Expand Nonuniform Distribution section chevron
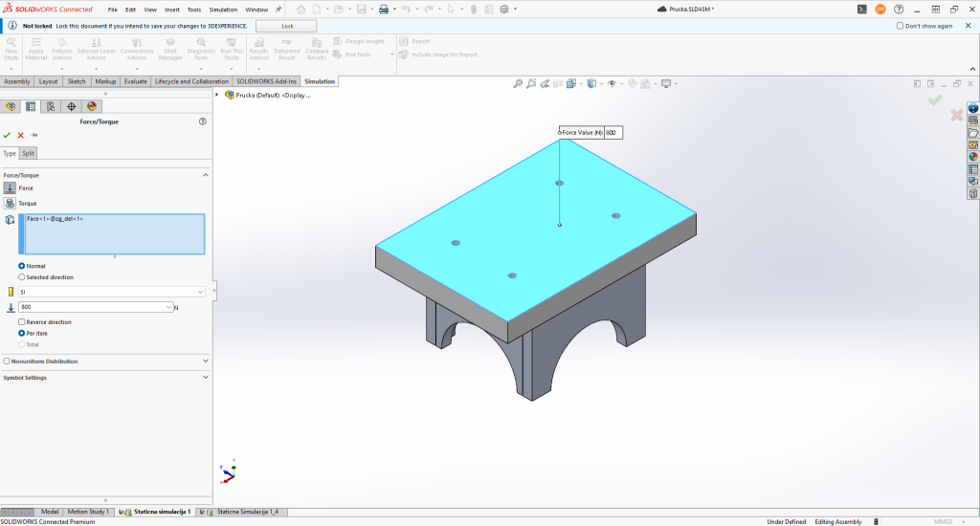 click(205, 362)
